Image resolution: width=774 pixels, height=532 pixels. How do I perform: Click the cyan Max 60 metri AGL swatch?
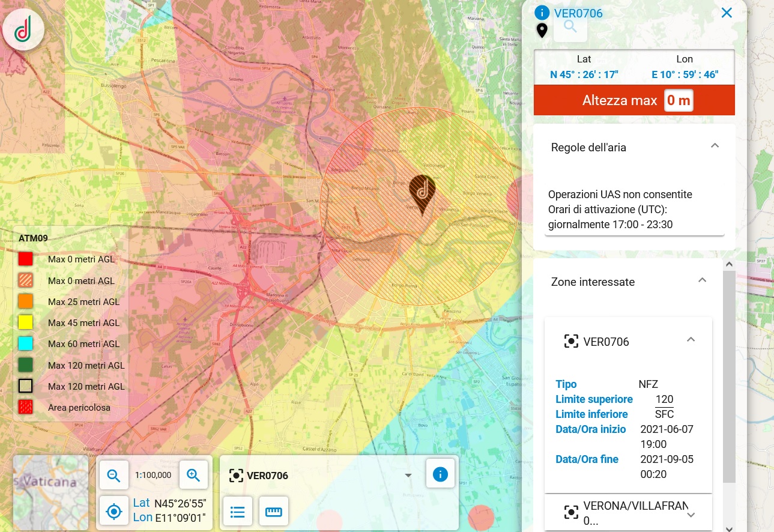click(25, 343)
